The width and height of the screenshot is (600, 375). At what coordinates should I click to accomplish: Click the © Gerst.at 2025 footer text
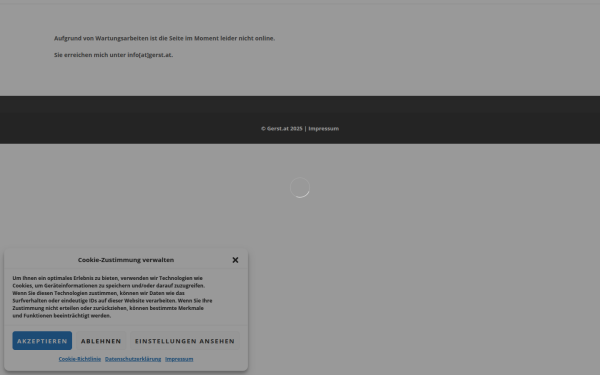(282, 129)
